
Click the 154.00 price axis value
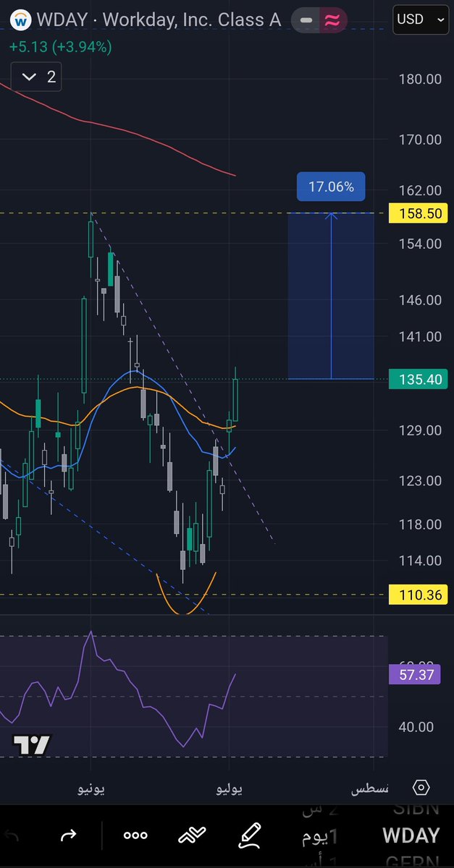click(420, 244)
